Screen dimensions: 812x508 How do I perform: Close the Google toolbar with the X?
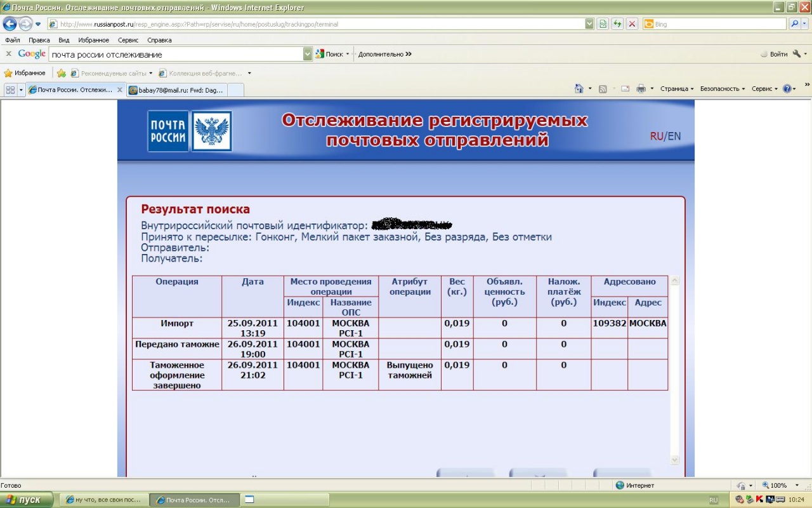[x=9, y=55]
